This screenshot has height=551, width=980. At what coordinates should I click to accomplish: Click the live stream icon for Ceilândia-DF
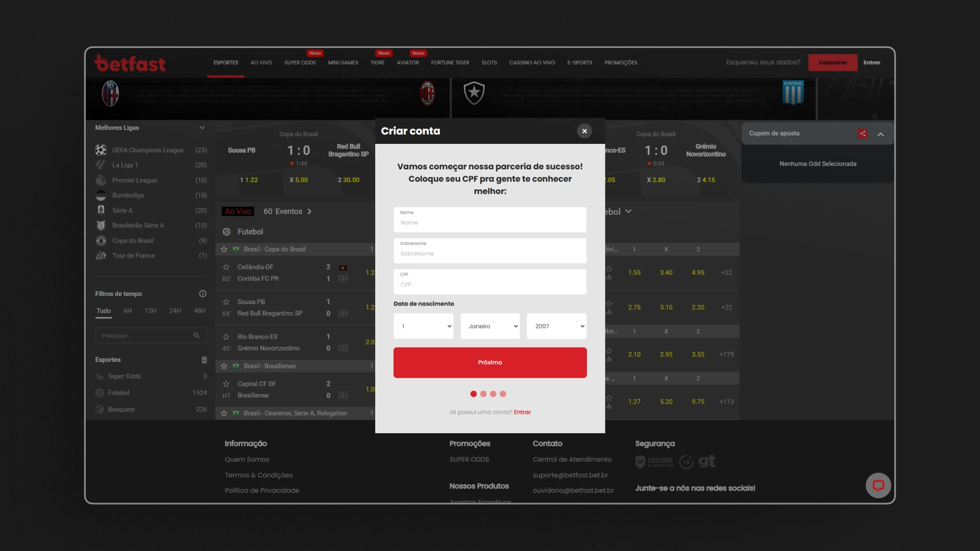[343, 267]
